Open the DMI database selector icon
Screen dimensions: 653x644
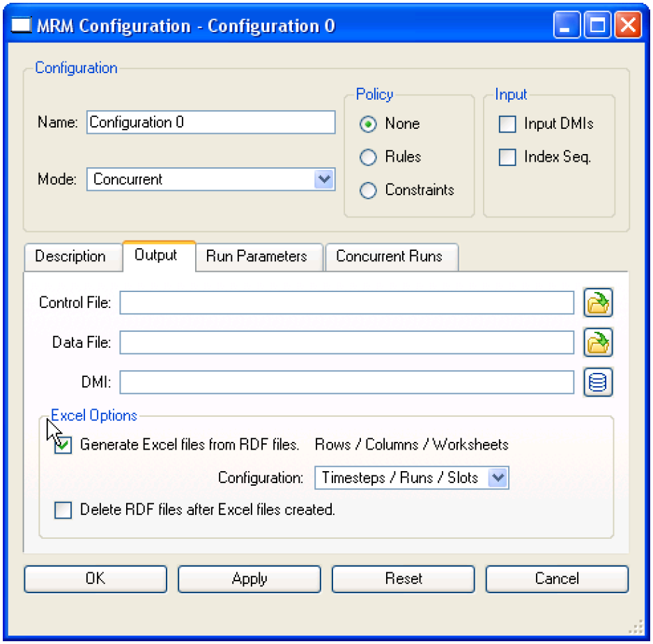point(598,383)
